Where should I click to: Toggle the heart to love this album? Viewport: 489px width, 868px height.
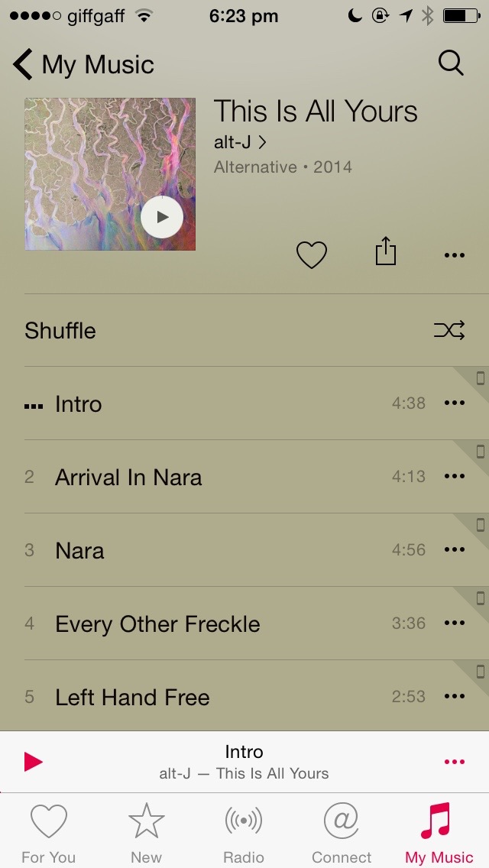[x=312, y=255]
